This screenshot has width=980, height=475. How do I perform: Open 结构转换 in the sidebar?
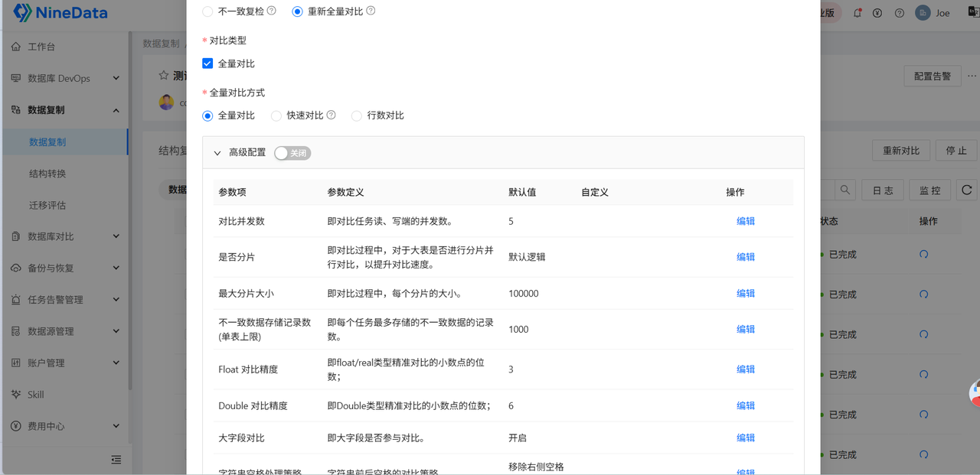click(x=47, y=174)
